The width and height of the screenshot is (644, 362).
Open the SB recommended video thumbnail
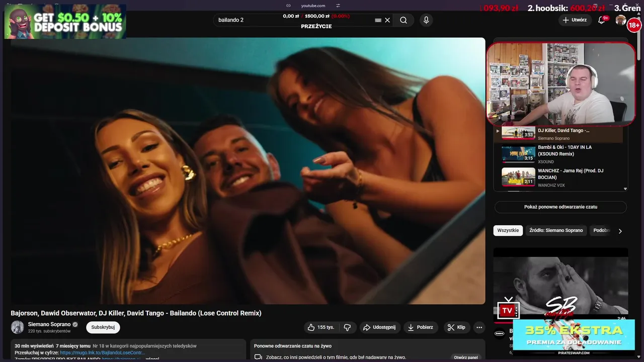(560, 284)
